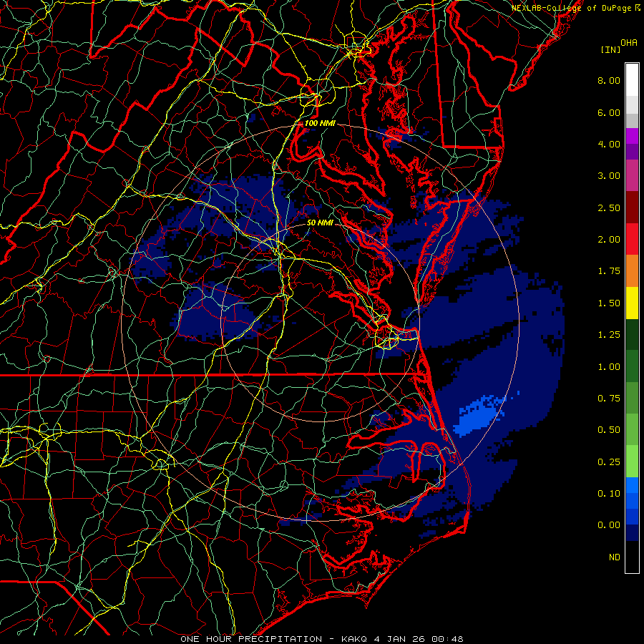Click the "0.10" legend value

click(609, 494)
